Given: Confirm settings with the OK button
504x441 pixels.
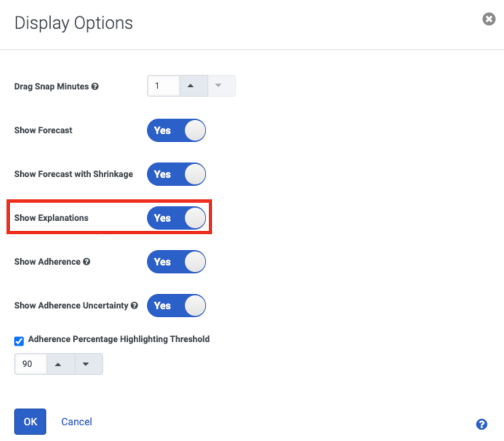Looking at the screenshot, I should tap(30, 422).
